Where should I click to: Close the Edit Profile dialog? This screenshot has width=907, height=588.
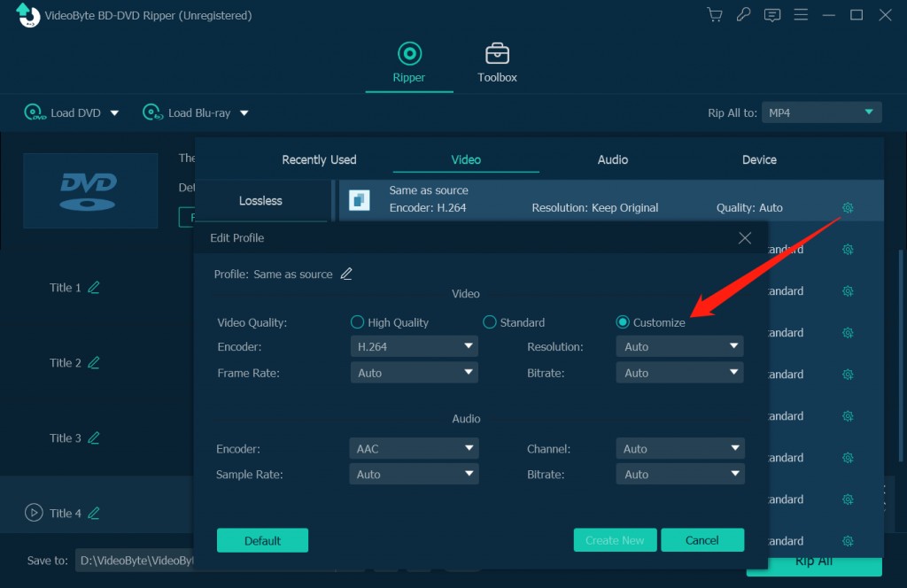(745, 238)
